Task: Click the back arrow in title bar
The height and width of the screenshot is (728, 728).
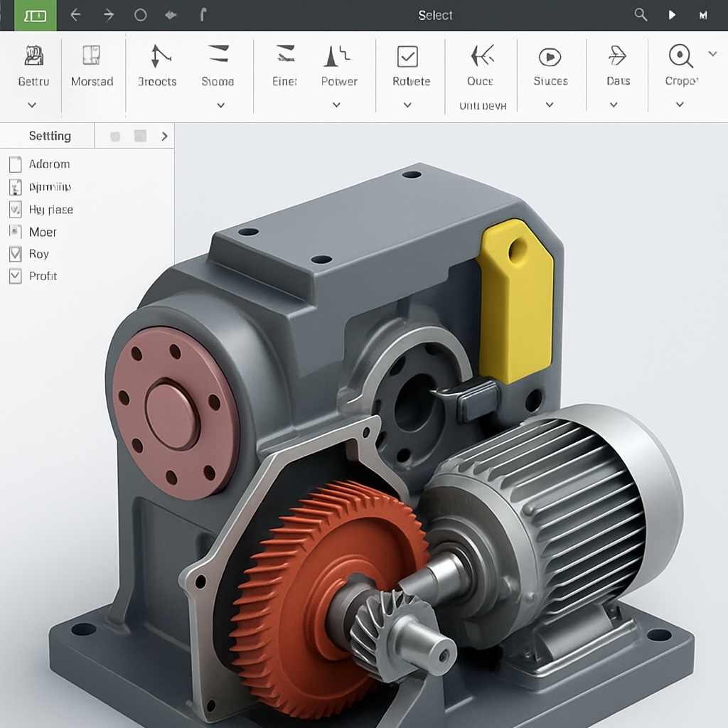Action: tap(75, 15)
